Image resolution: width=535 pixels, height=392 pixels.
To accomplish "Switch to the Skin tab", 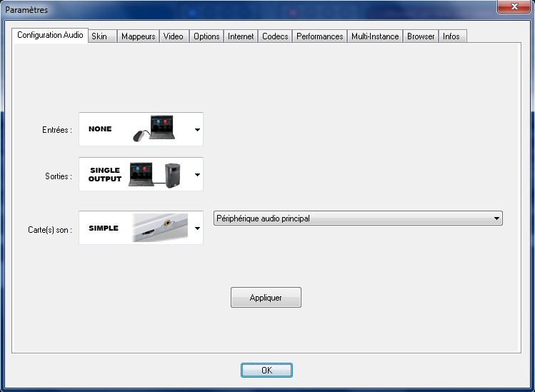I will tap(102, 36).
